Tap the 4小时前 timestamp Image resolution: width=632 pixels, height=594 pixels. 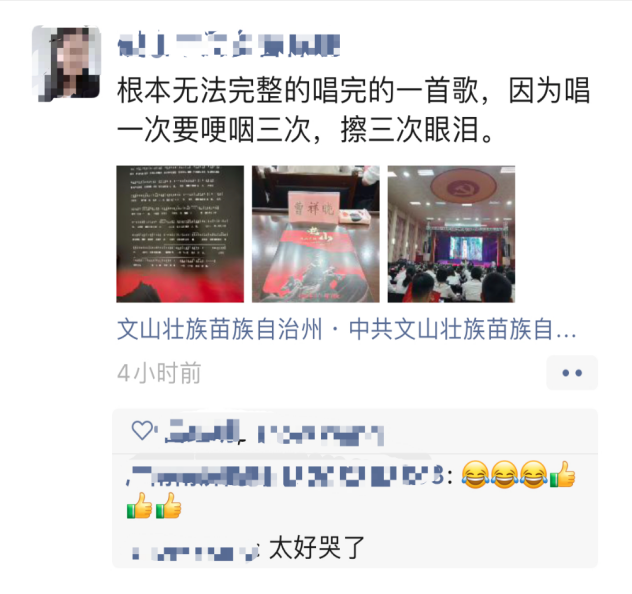point(159,373)
